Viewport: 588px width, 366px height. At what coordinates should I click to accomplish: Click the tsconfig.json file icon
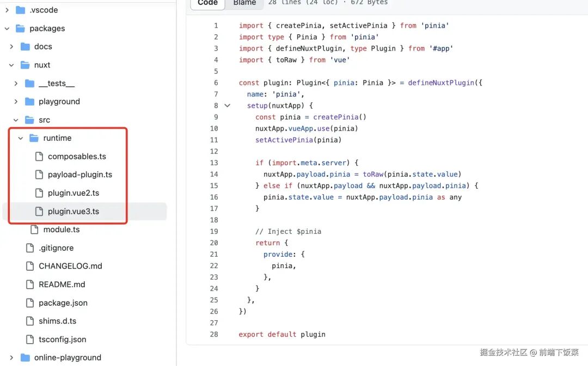tap(30, 339)
